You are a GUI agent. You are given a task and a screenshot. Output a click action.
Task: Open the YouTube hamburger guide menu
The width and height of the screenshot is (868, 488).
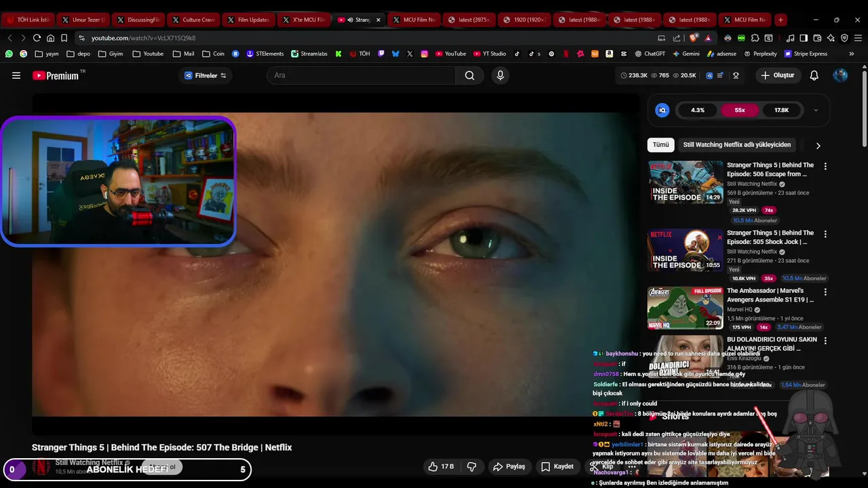pos(16,75)
